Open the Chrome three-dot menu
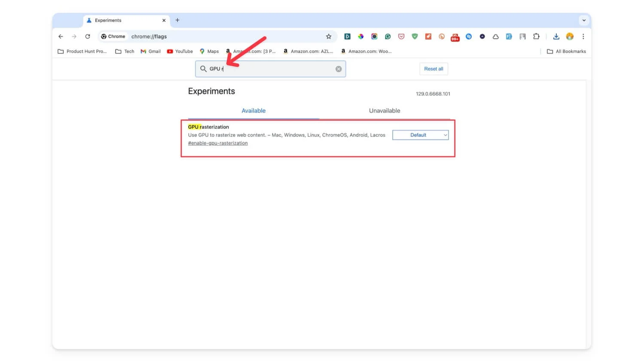The height and width of the screenshot is (362, 644). pos(583,37)
